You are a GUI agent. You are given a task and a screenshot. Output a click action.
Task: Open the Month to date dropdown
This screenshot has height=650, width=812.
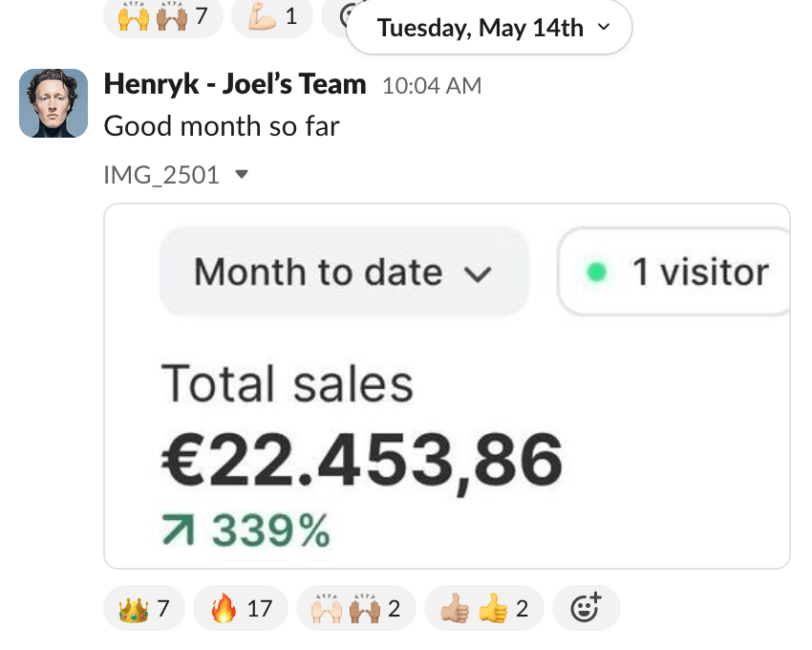click(343, 271)
